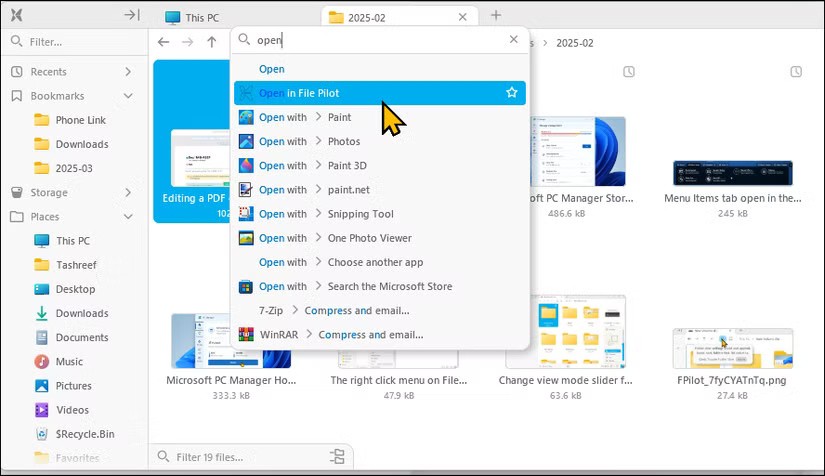825x476 pixels.
Task: Open the $Recycle.Bin sidebar item
Action: pyautogui.click(x=85, y=434)
